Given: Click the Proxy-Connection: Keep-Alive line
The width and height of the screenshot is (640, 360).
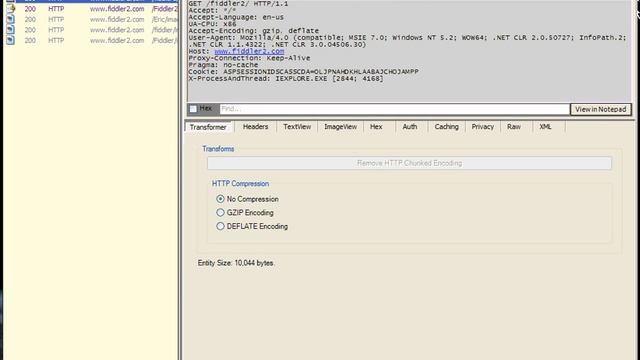Looking at the screenshot, I should [x=249, y=58].
